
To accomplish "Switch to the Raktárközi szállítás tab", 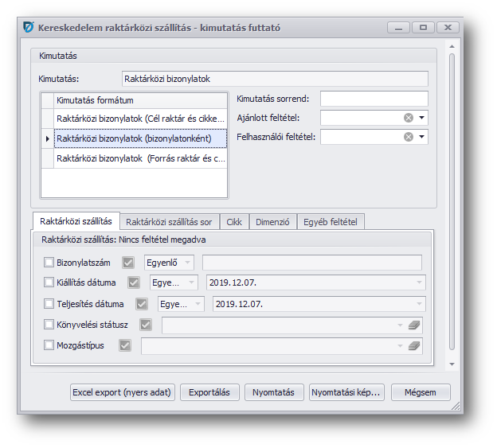I will coord(76,221).
